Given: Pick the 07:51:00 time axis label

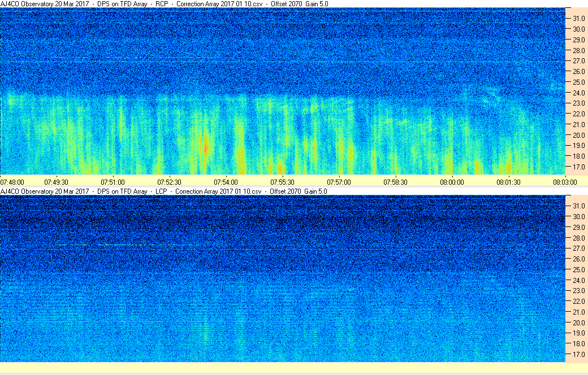Looking at the screenshot, I should [113, 182].
